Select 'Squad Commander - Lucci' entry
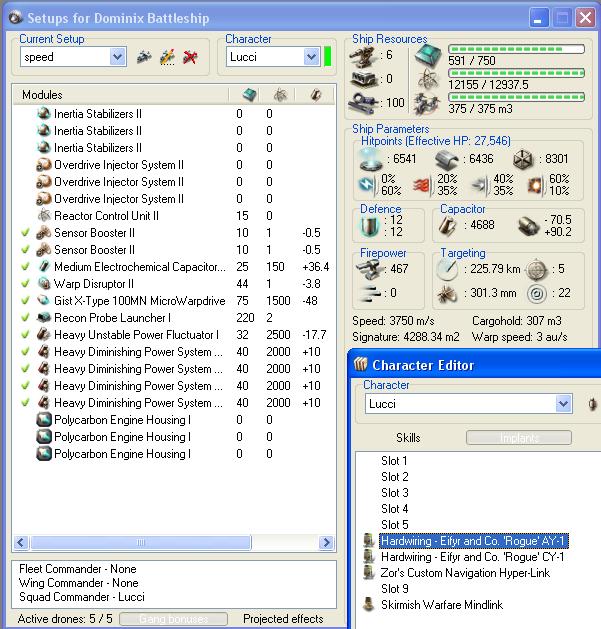Viewport: 601px width, 629px height. tap(82, 597)
